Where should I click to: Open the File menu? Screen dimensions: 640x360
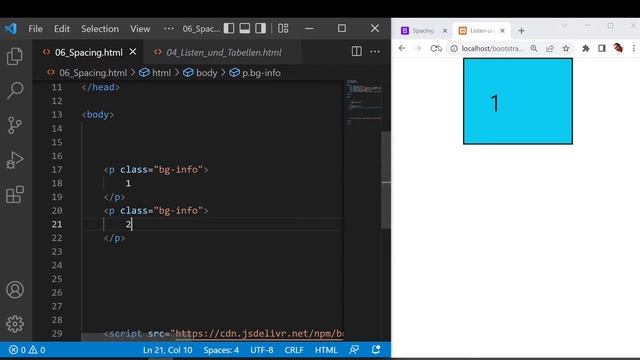click(x=35, y=29)
